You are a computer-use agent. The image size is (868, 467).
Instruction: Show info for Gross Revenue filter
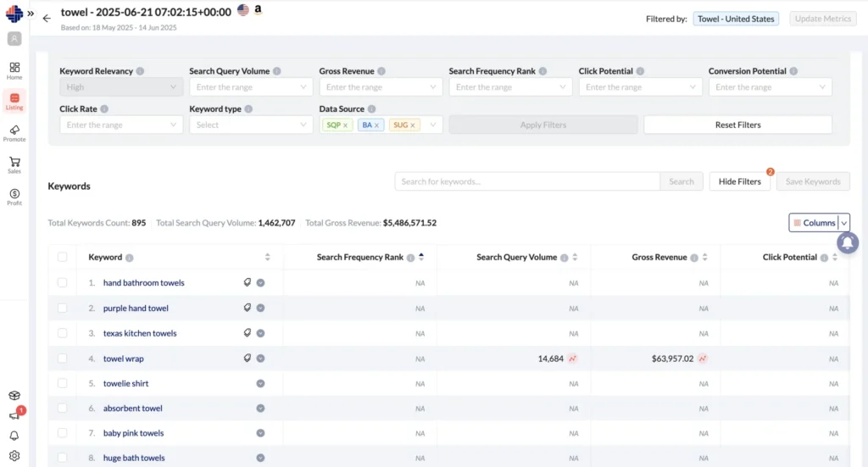(381, 71)
